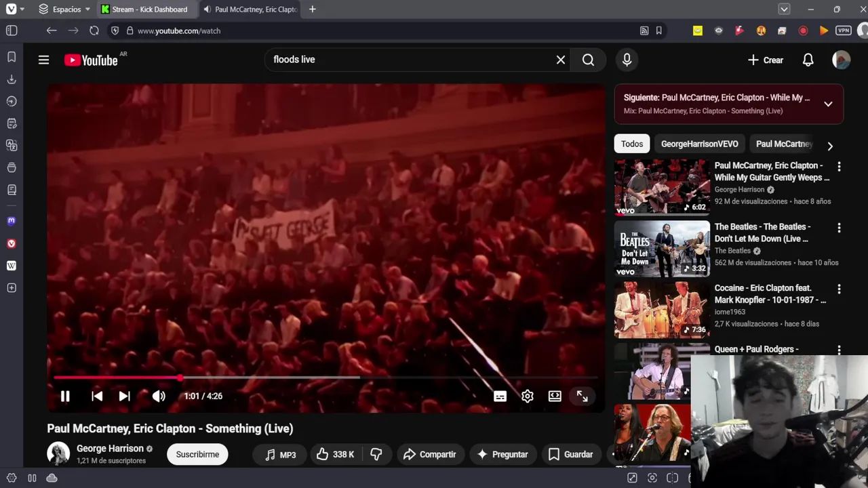Open the Bookmarks panel in sidebar
The image size is (868, 488).
12,58
